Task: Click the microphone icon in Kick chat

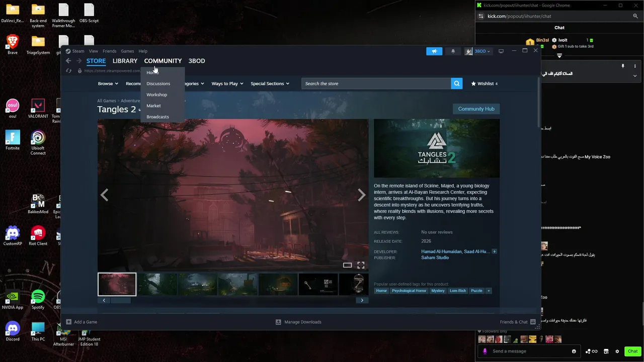Action: click(x=485, y=351)
